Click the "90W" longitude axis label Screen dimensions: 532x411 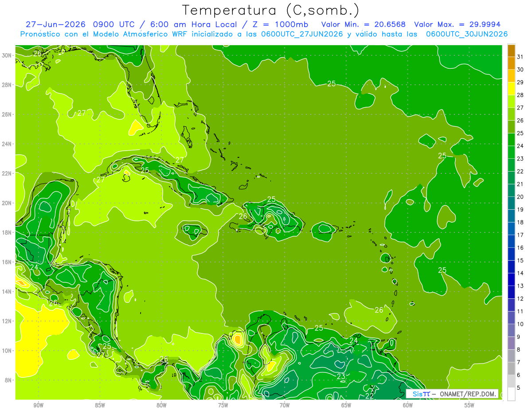(x=38, y=405)
